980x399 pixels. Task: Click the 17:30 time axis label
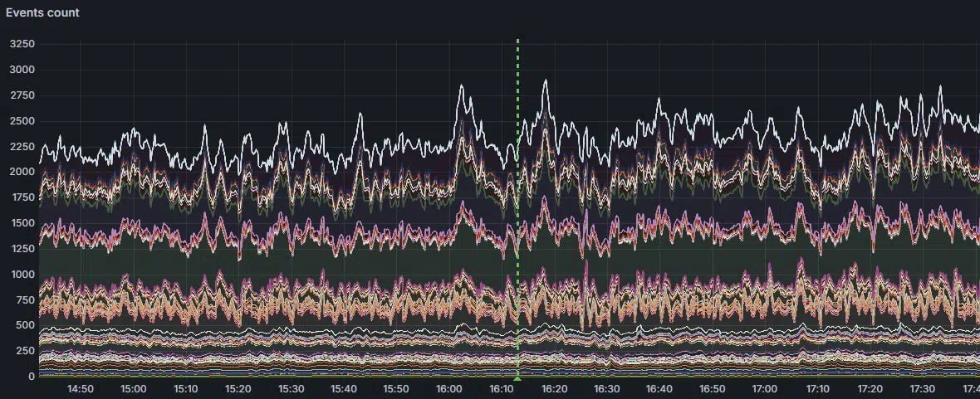pos(922,388)
